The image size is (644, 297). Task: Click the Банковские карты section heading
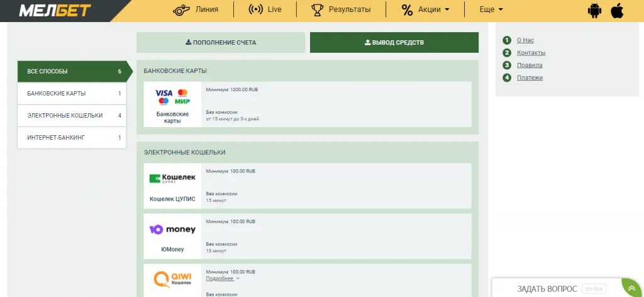(x=175, y=71)
